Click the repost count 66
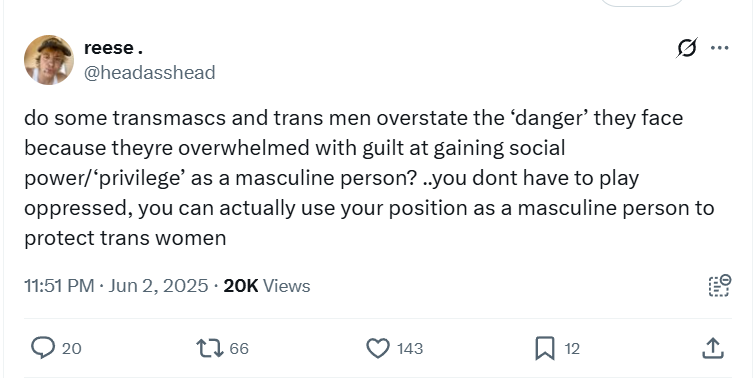This screenshot has width=753, height=378. click(x=239, y=348)
